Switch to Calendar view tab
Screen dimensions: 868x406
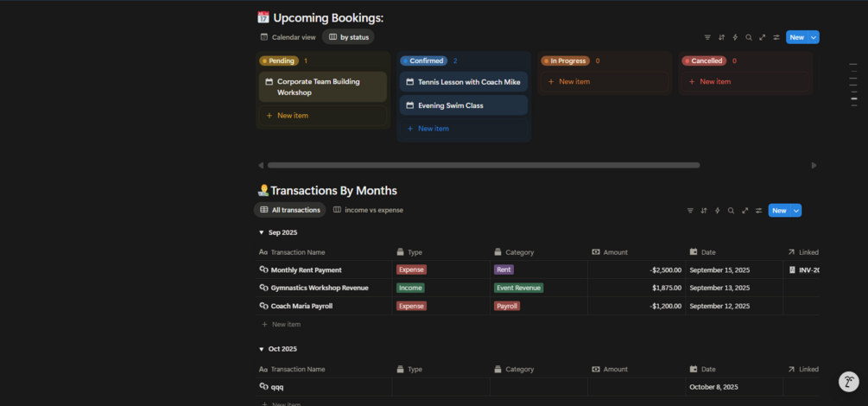click(x=288, y=37)
